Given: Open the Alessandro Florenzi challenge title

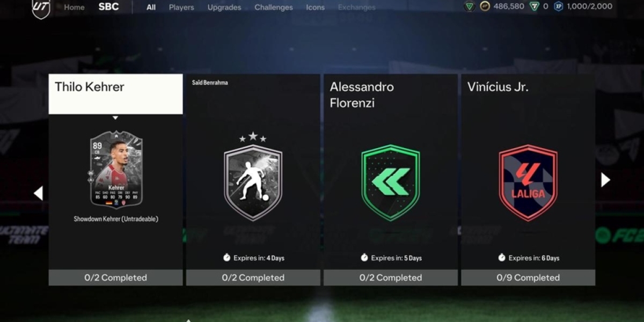Looking at the screenshot, I should click(x=362, y=95).
